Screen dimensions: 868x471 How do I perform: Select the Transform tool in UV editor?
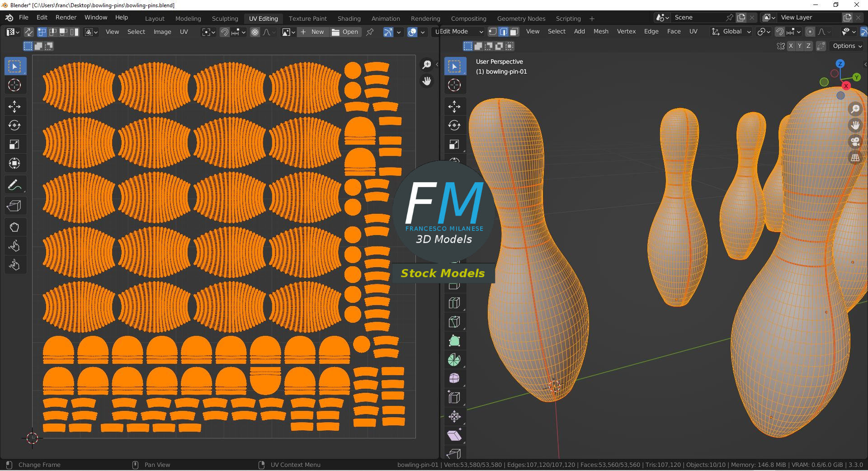pyautogui.click(x=14, y=163)
